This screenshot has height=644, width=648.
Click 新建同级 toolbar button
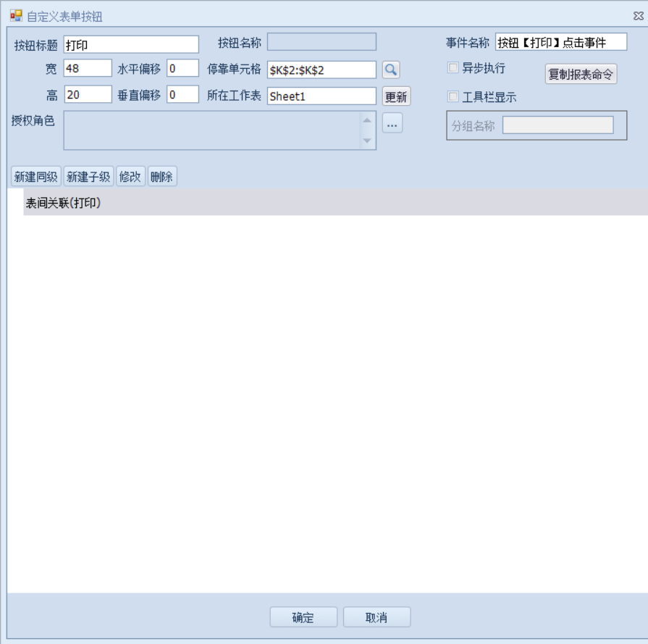[x=36, y=176]
